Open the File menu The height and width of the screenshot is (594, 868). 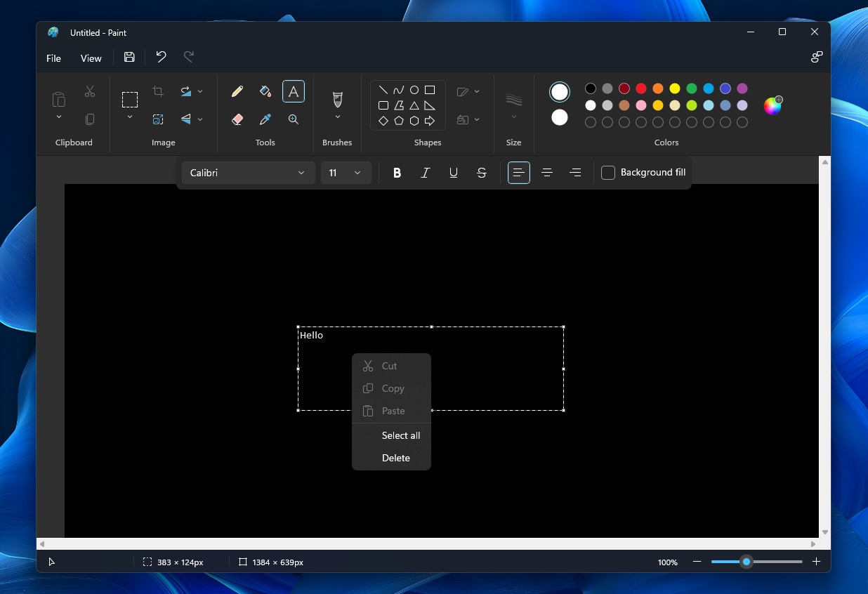(x=53, y=58)
